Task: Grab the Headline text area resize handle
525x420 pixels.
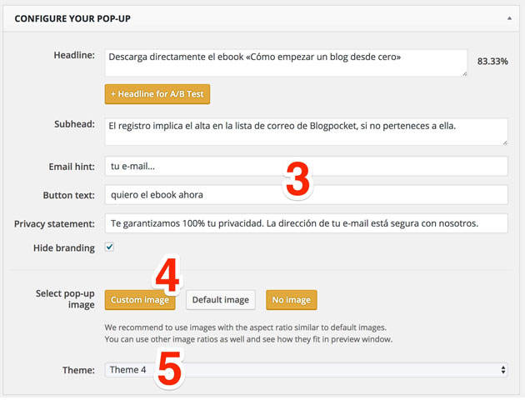Action: point(462,73)
